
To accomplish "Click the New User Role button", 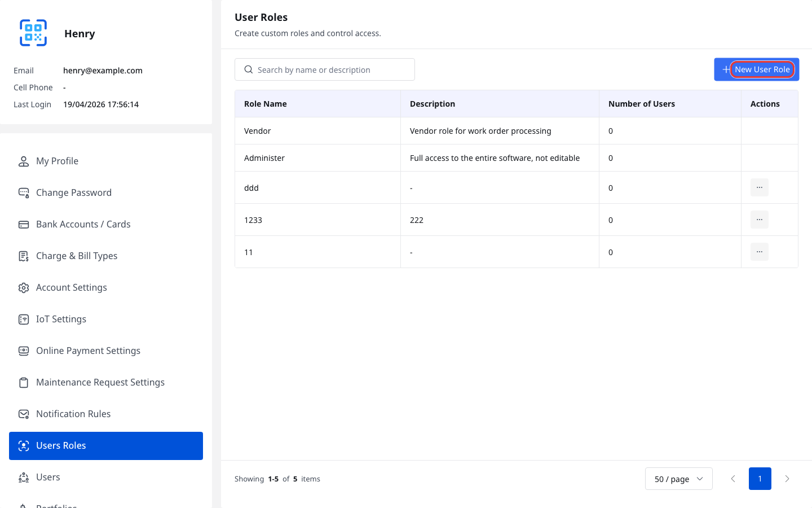I will [756, 69].
